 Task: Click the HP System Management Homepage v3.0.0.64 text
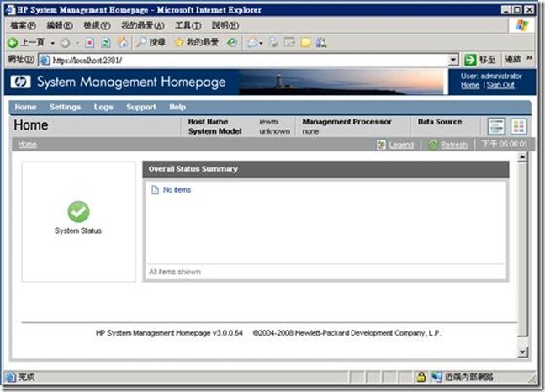pyautogui.click(x=169, y=333)
